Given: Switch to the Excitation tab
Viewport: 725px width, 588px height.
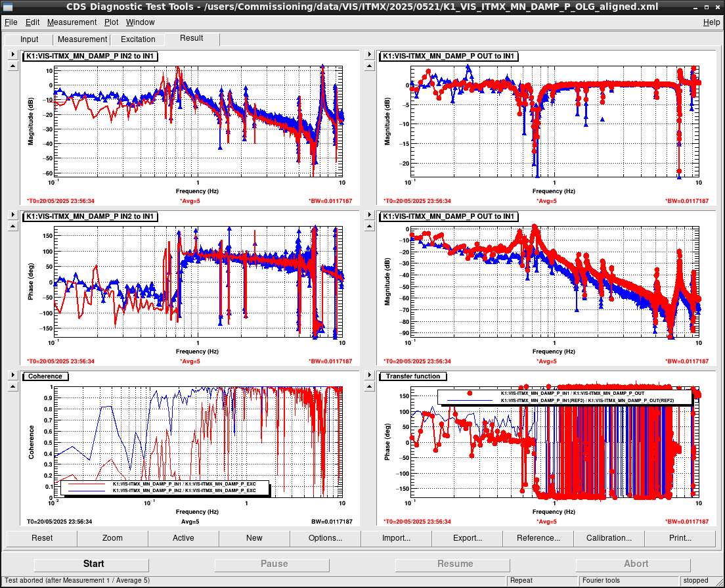Looking at the screenshot, I should tap(138, 39).
